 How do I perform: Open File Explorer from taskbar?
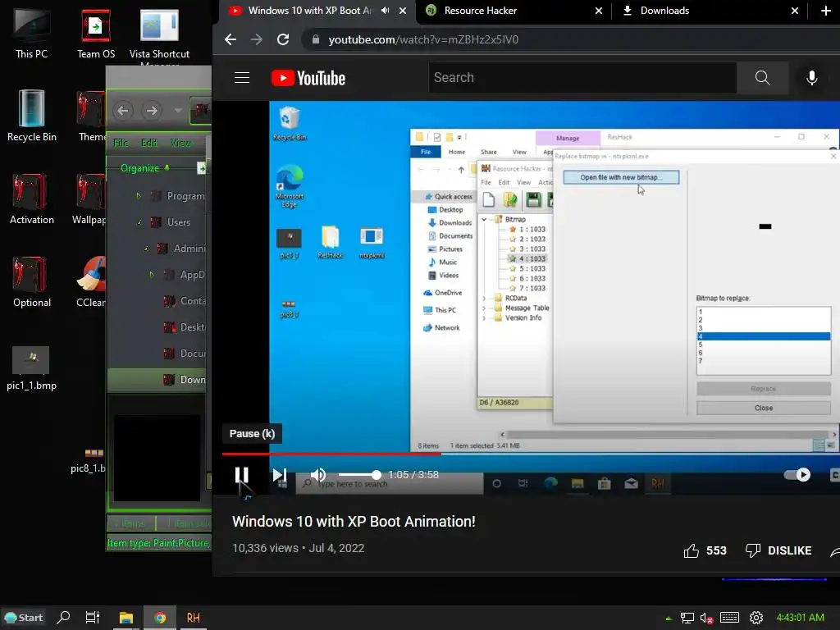tap(126, 618)
